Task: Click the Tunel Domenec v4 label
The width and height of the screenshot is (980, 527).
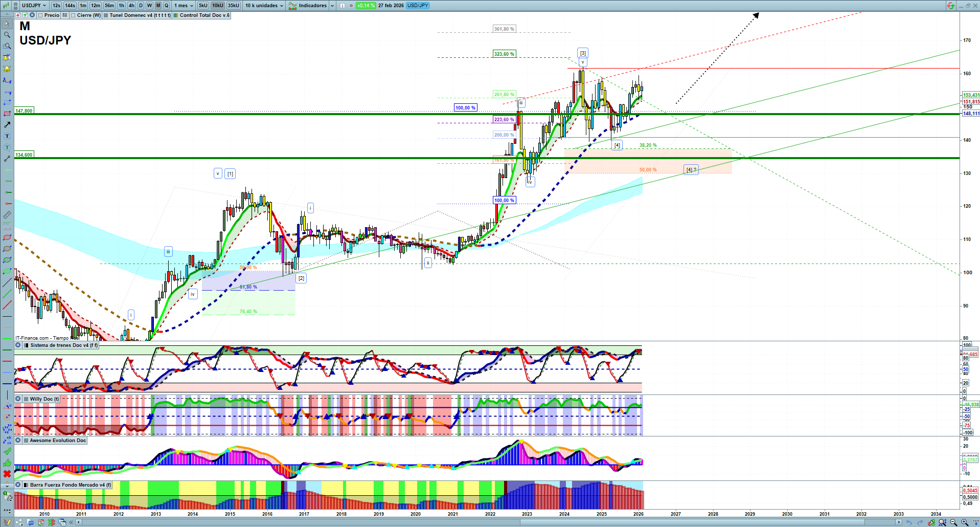Action: click(x=140, y=15)
